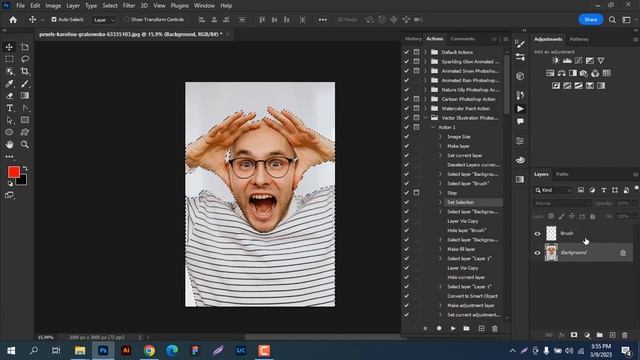This screenshot has width=640, height=360.
Task: Open the Filter menu
Action: click(x=129, y=6)
